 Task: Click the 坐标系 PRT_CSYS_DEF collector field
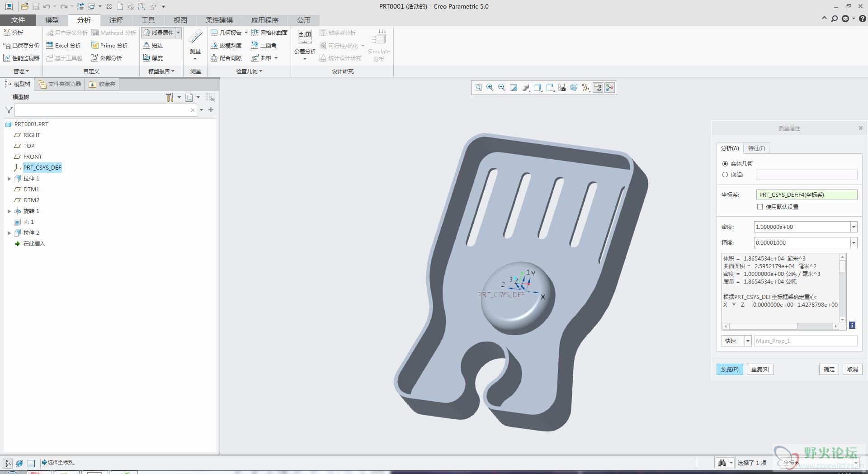[807, 195]
